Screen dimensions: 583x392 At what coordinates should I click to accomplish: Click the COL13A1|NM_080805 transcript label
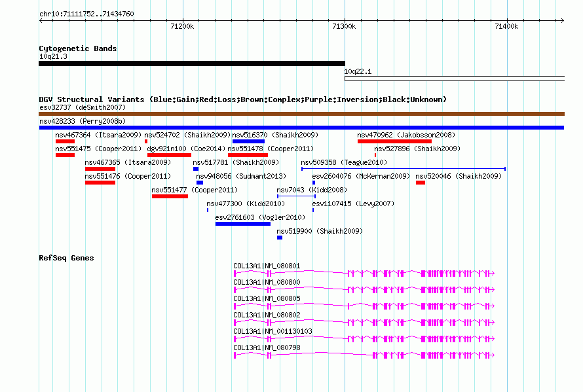coord(267,298)
